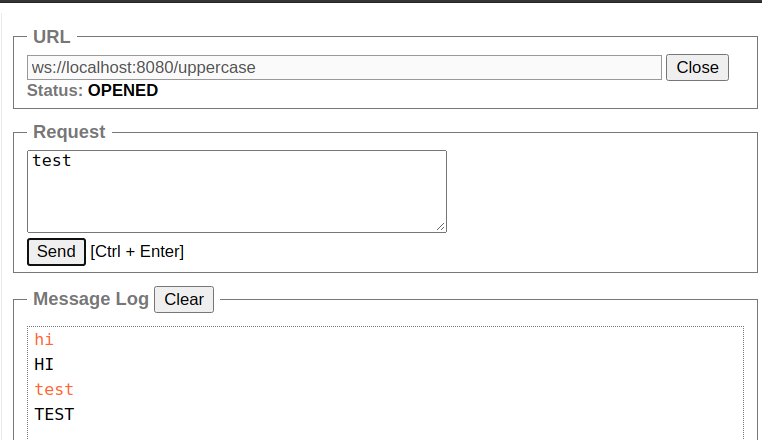Click the URL section legend
This screenshot has width=762, height=440.
point(52,37)
